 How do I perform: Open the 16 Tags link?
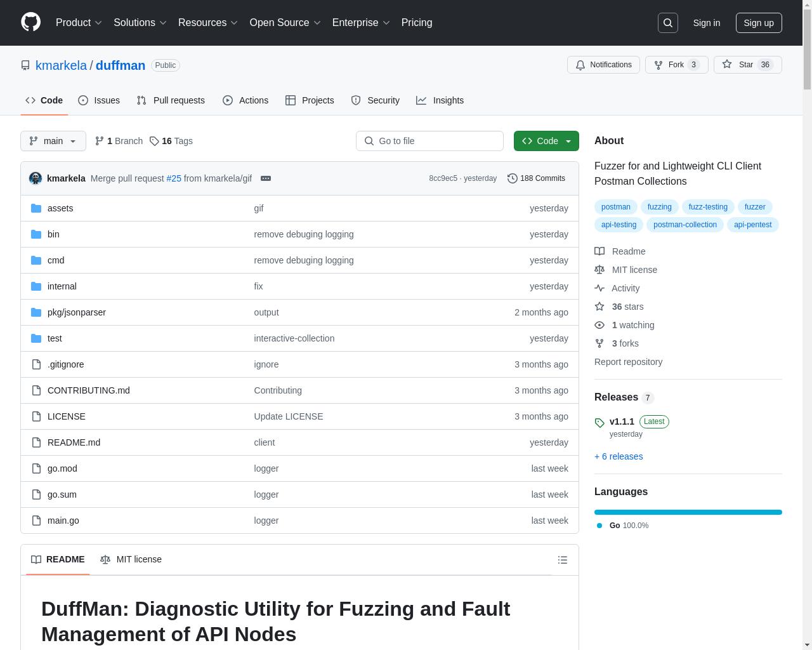pos(171,141)
